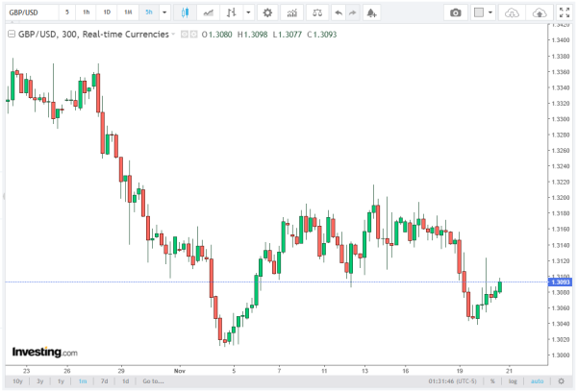Select the 1h interval tab
The image size is (577, 392).
87,12
